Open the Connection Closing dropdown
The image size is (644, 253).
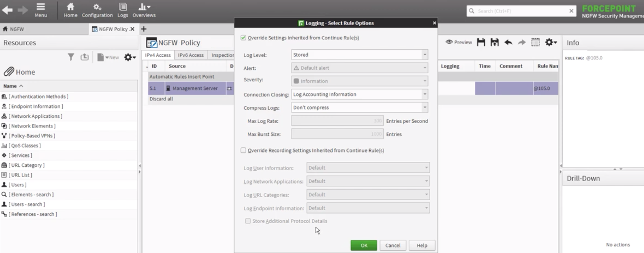[x=359, y=94]
